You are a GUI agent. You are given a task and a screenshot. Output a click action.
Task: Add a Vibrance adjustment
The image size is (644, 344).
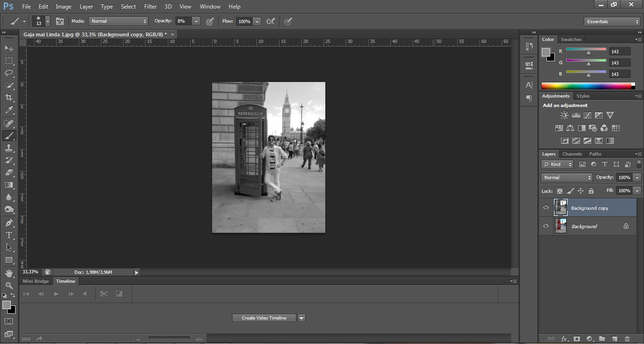(x=610, y=115)
